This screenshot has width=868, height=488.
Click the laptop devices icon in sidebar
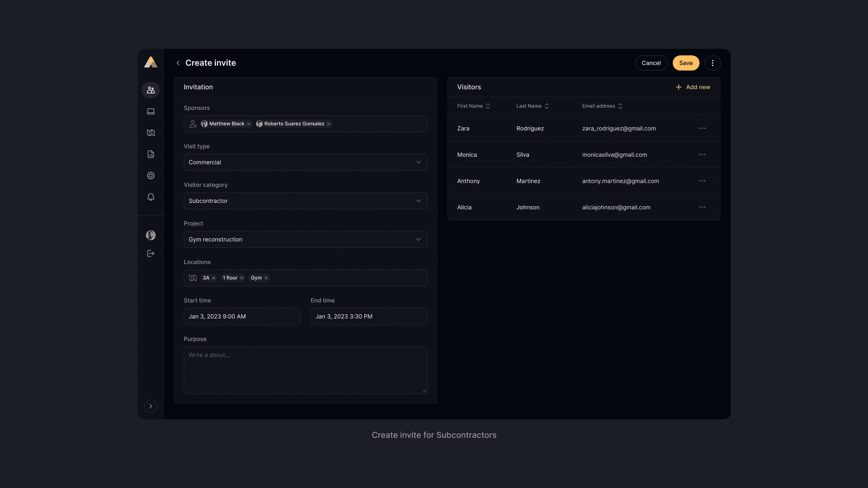(151, 111)
